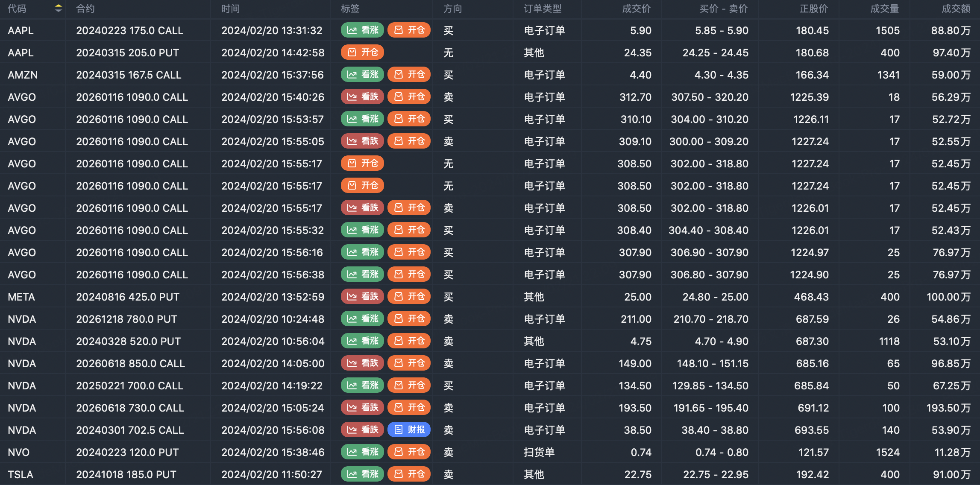The height and width of the screenshot is (485, 980).
Task: Click 看涨 tag on AAPL 175.0 CALL row
Action: (x=362, y=30)
